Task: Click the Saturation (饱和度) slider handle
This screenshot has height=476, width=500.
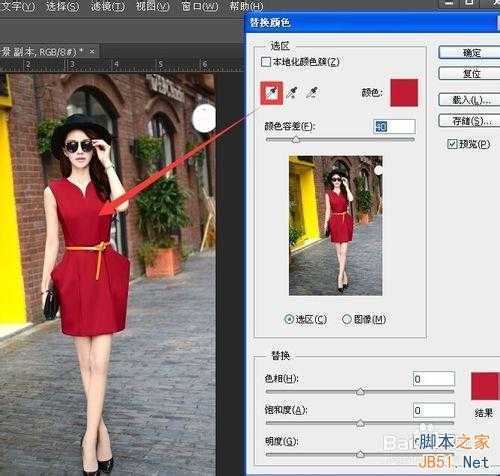Action: coord(360,423)
